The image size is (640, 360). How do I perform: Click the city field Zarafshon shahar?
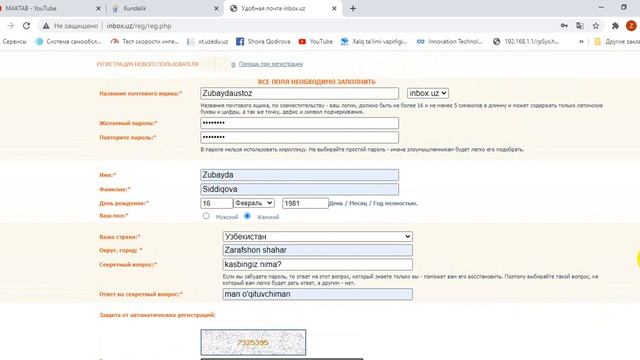(318, 250)
